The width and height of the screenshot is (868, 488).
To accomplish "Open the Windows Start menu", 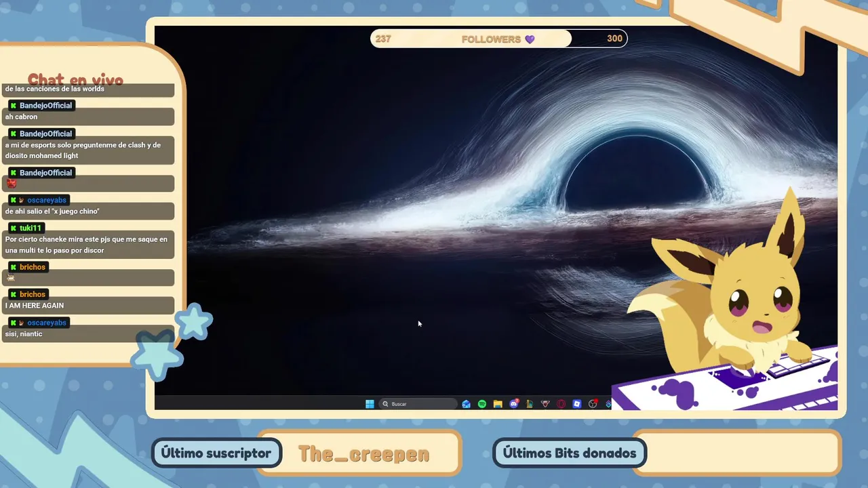I will (x=370, y=404).
